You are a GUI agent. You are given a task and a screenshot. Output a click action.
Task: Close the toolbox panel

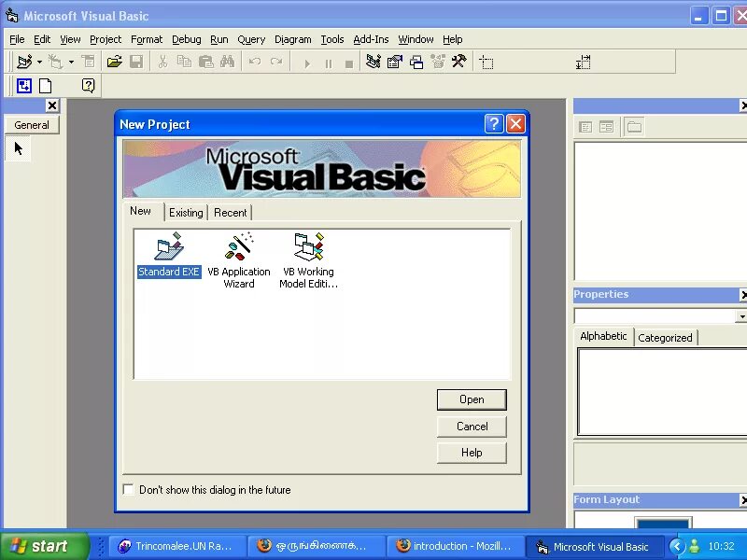[x=52, y=105]
